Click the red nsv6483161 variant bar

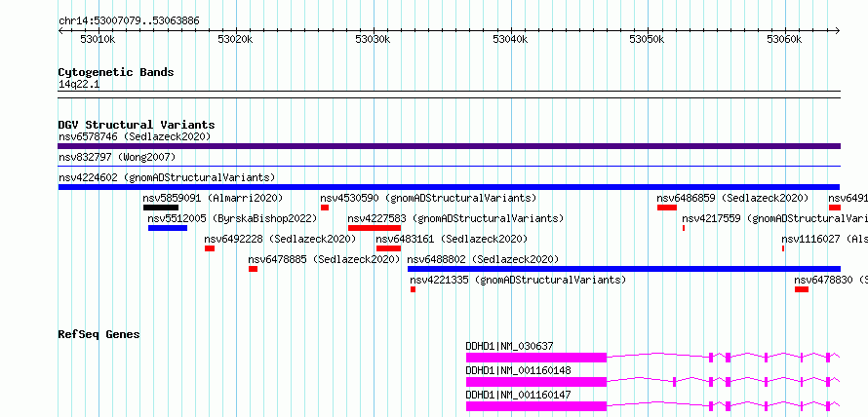tap(388, 248)
